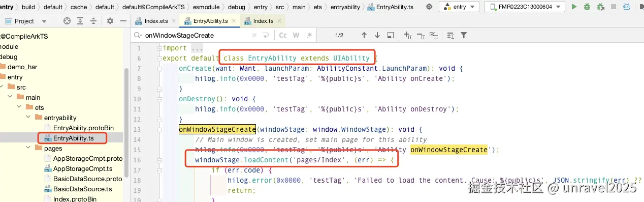Viewport: 644px width, 202px height.
Task: Go to next search occurrence arrow
Action: click(377, 35)
